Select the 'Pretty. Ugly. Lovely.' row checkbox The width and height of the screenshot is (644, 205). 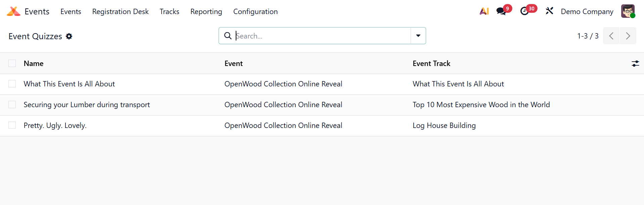12,126
